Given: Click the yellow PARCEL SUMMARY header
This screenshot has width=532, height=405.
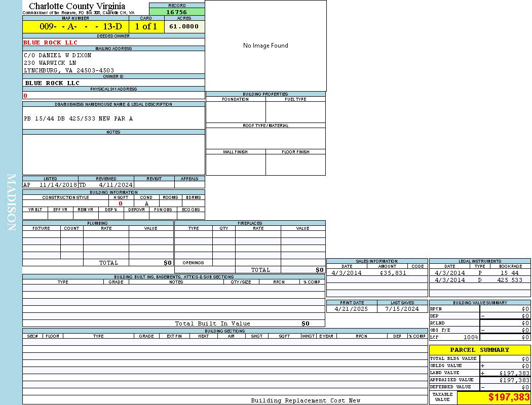Looking at the screenshot, I should (x=479, y=350).
